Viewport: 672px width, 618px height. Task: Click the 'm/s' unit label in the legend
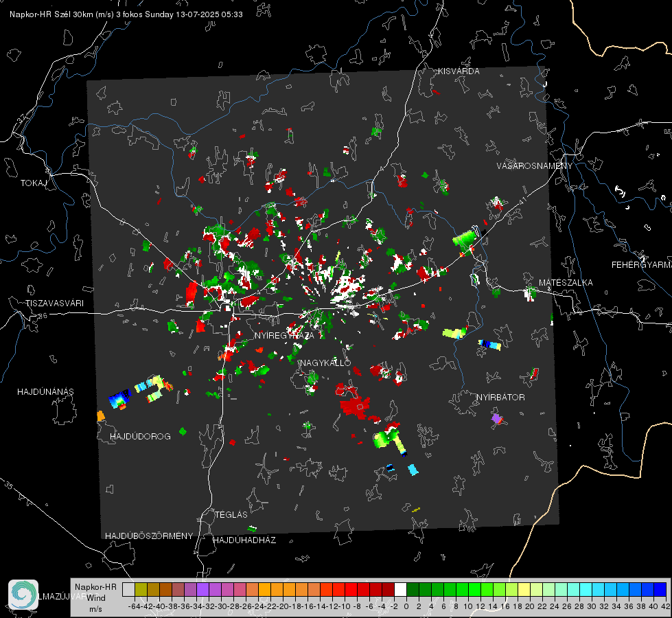[x=95, y=609]
